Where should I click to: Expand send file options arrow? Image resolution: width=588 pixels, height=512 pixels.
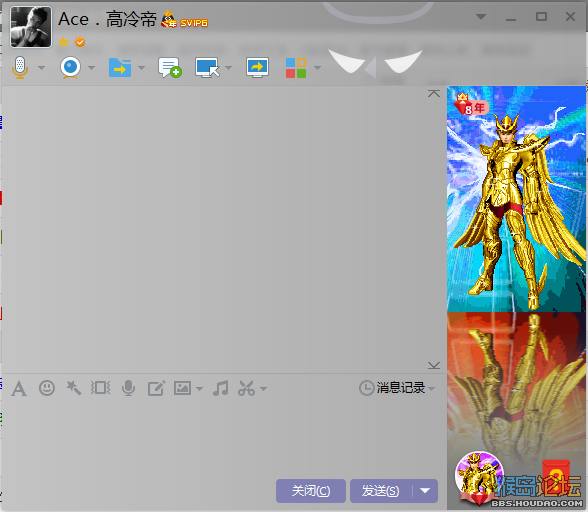pyautogui.click(x=141, y=68)
